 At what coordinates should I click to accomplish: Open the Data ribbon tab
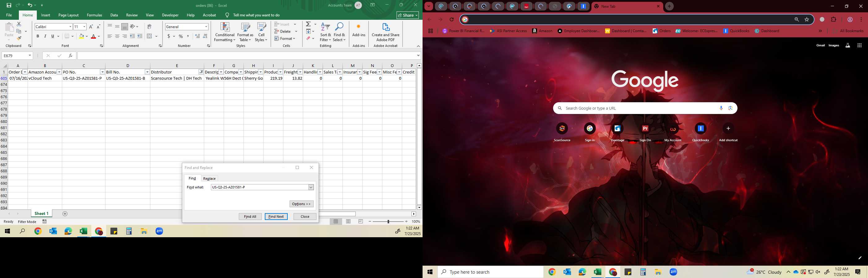point(114,15)
